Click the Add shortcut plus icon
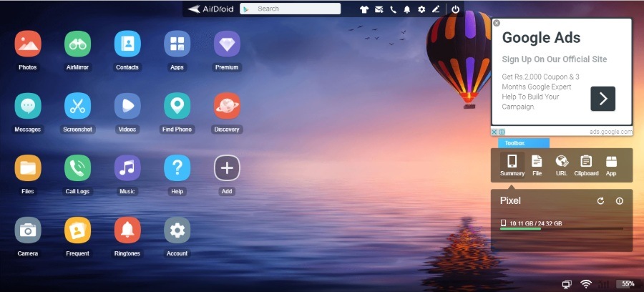Screen dimensions: 644x292 227,168
